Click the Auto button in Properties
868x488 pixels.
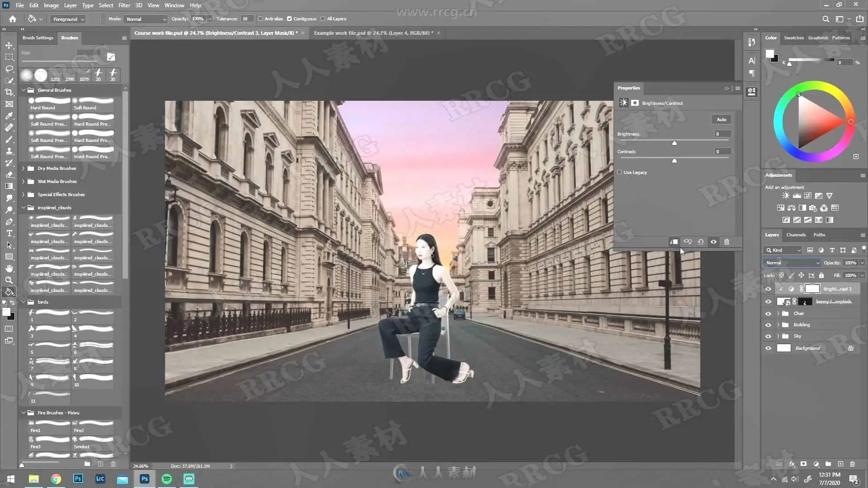coord(721,120)
